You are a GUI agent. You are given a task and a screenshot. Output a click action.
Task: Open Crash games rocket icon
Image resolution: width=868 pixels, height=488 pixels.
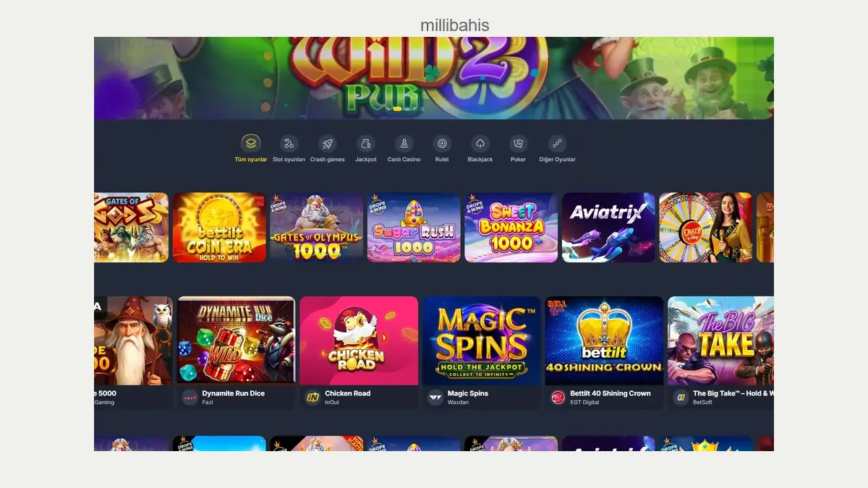(x=328, y=143)
